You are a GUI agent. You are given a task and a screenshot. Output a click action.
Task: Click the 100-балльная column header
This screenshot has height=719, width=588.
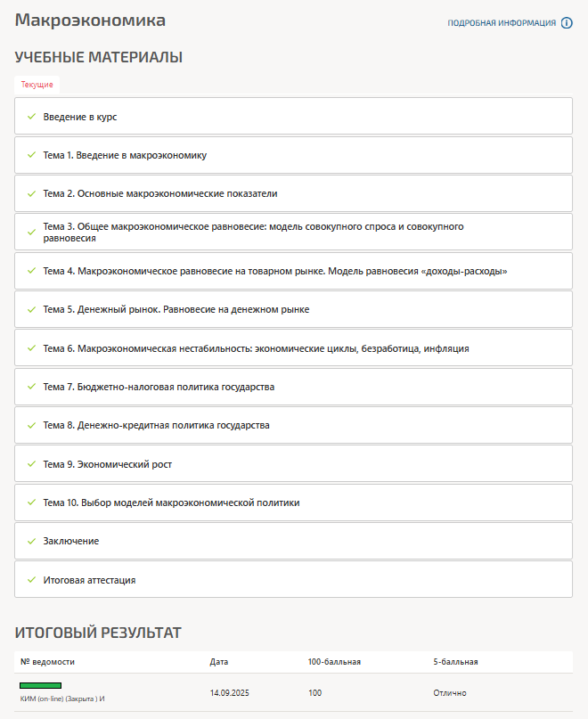[x=334, y=662]
